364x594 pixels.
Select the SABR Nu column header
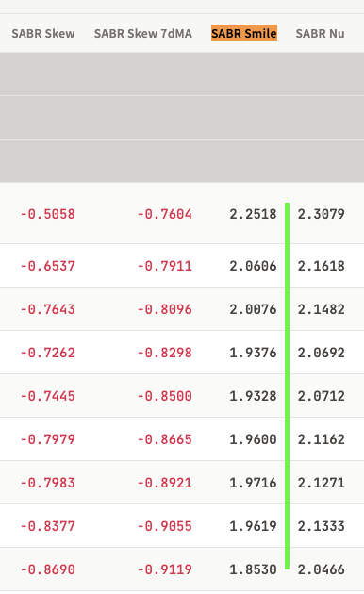pos(320,33)
